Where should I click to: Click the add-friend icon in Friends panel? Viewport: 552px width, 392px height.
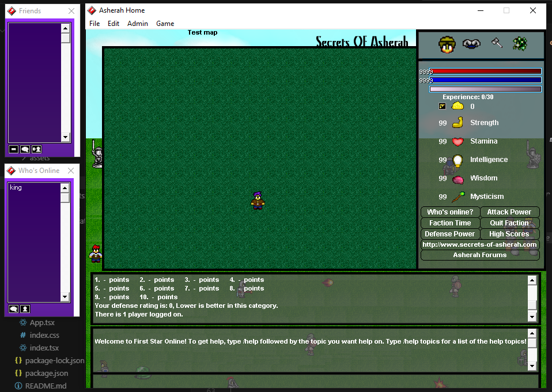tap(37, 149)
